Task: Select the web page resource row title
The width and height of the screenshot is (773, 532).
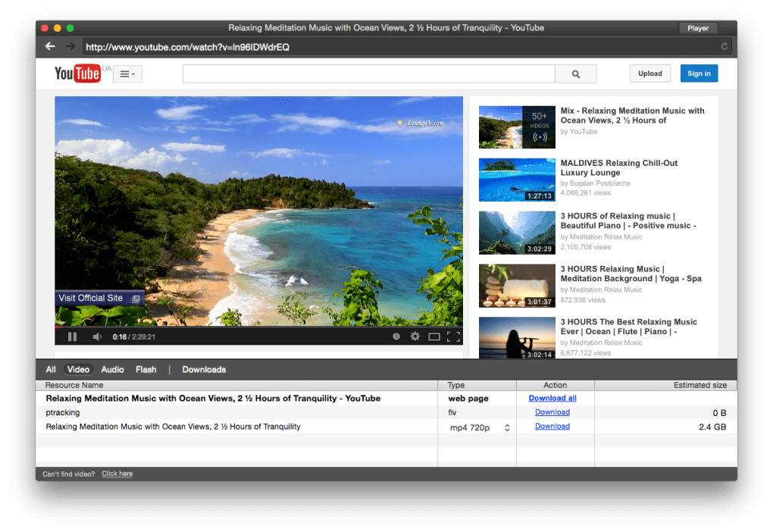Action: pos(213,398)
